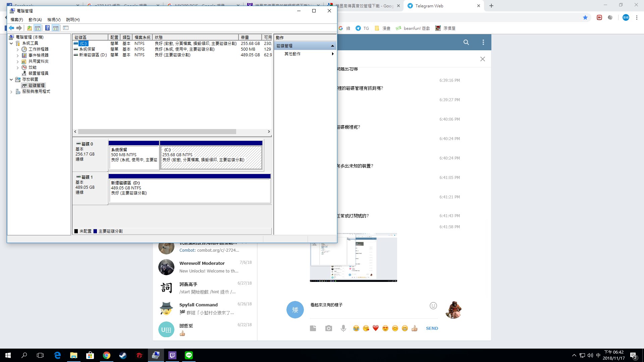
Task: Attach a file using Telegram document icon
Action: (313, 328)
